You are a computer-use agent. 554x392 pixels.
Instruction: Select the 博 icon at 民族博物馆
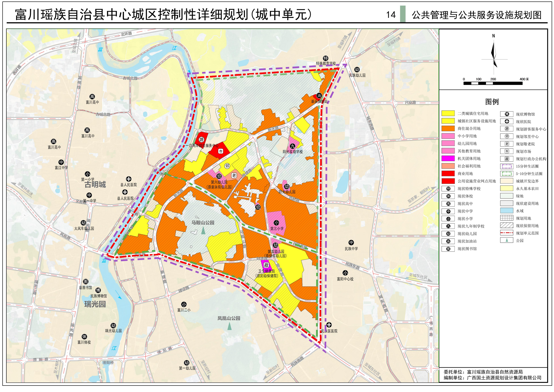click(98, 290)
